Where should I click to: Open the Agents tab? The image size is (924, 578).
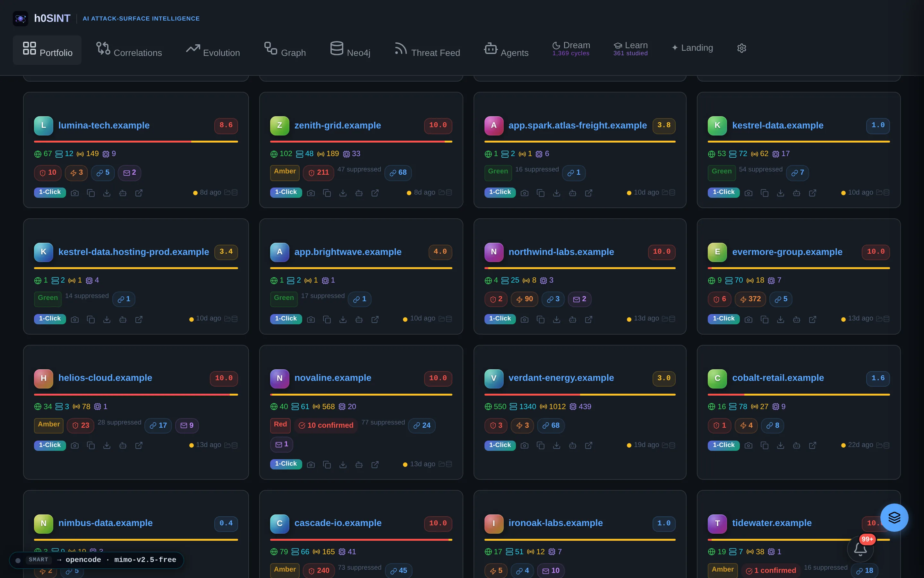[x=506, y=50]
